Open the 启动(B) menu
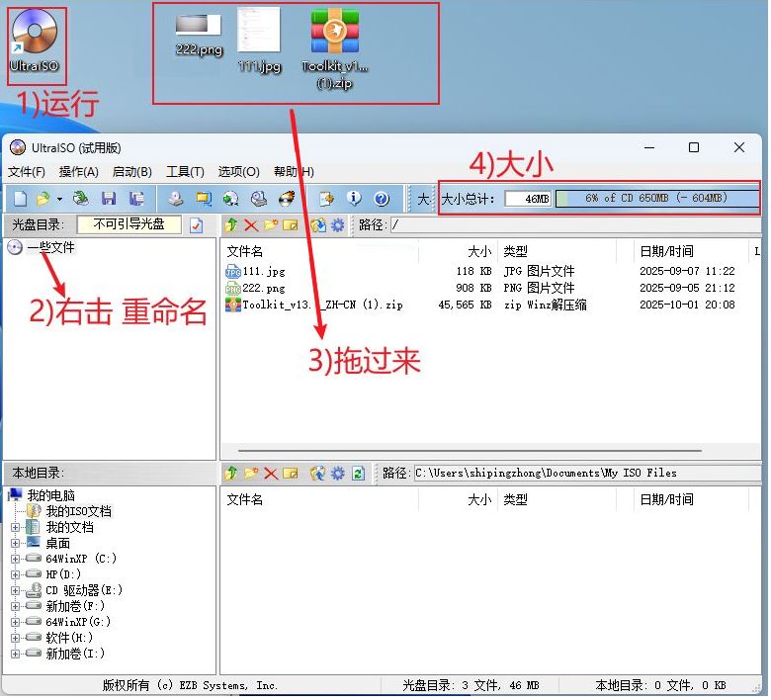The image size is (771, 700). [131, 172]
